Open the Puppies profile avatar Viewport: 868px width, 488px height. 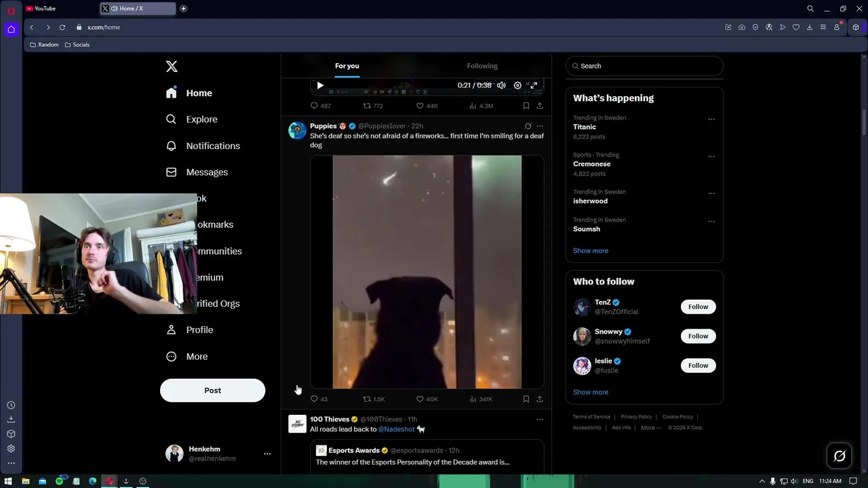[297, 131]
